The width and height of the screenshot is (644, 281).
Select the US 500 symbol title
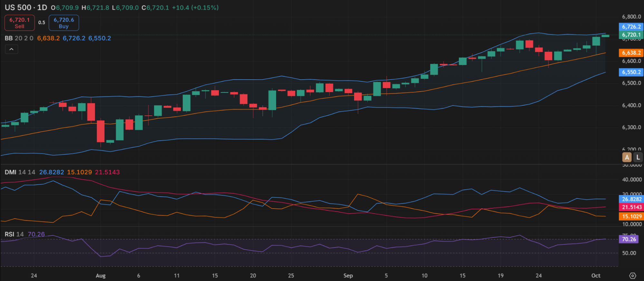(x=18, y=7)
